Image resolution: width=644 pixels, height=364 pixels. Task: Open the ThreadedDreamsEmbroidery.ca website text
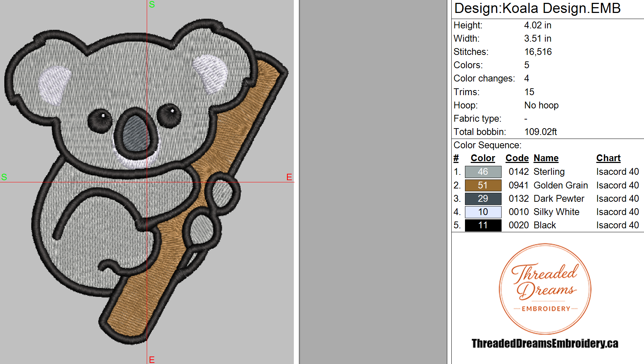click(545, 344)
